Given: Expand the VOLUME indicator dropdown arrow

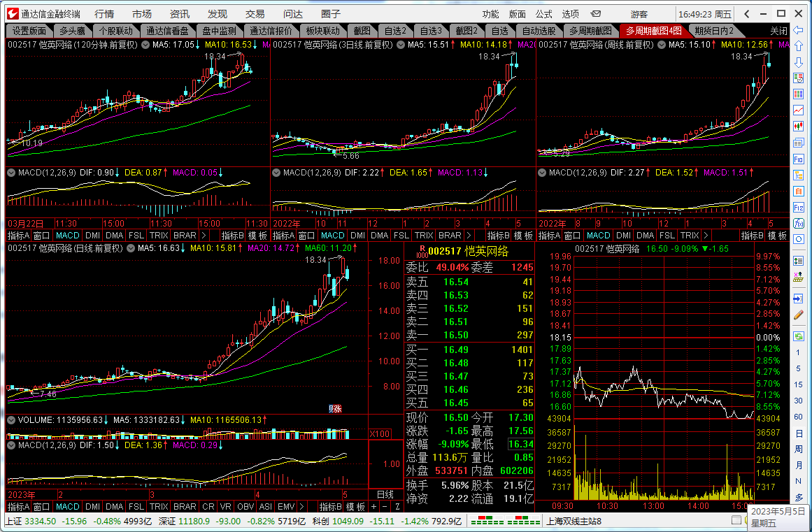Looking at the screenshot, I should [x=11, y=419].
